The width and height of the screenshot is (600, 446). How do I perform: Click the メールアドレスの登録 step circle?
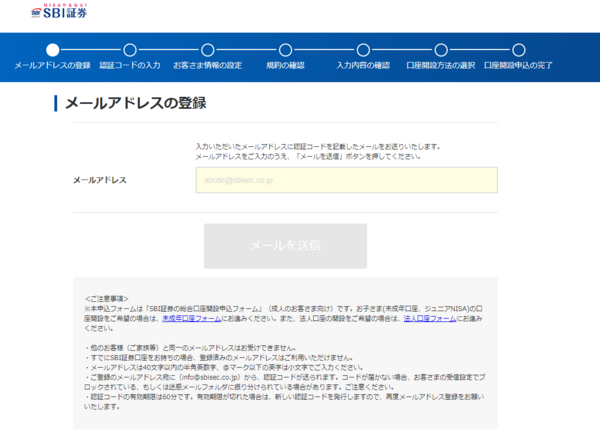[53, 50]
